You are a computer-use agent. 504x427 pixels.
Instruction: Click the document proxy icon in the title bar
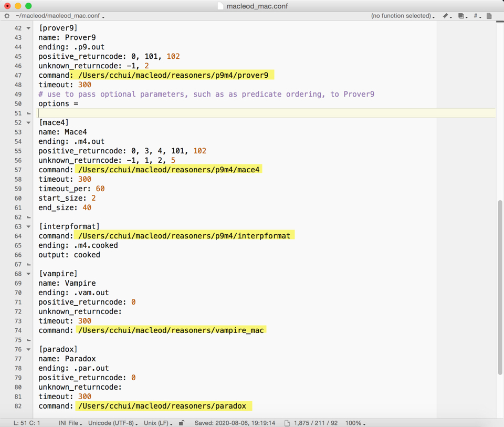tap(219, 6)
